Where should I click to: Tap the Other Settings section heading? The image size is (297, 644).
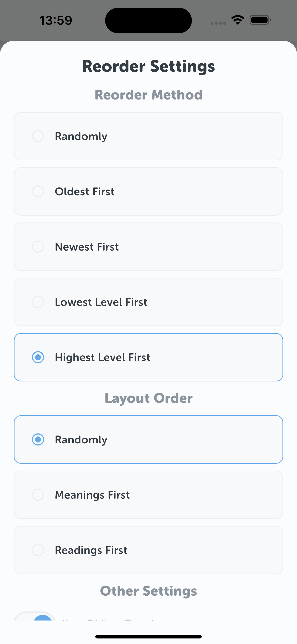click(x=148, y=591)
